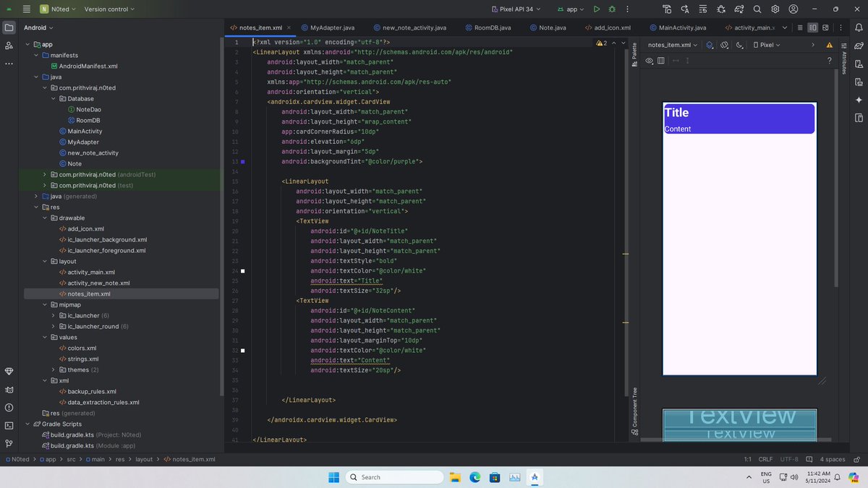The image size is (868, 488).
Task: Open the preview help question mark
Action: (830, 61)
